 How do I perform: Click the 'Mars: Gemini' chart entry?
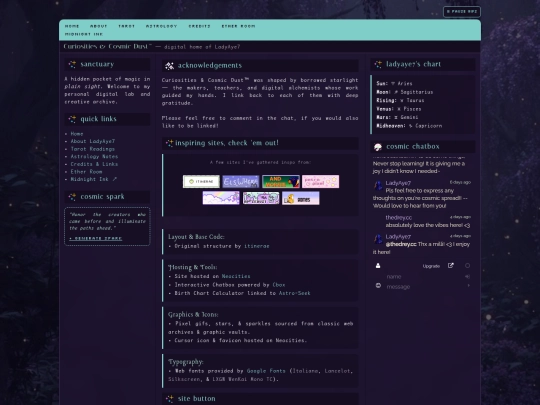(397, 117)
